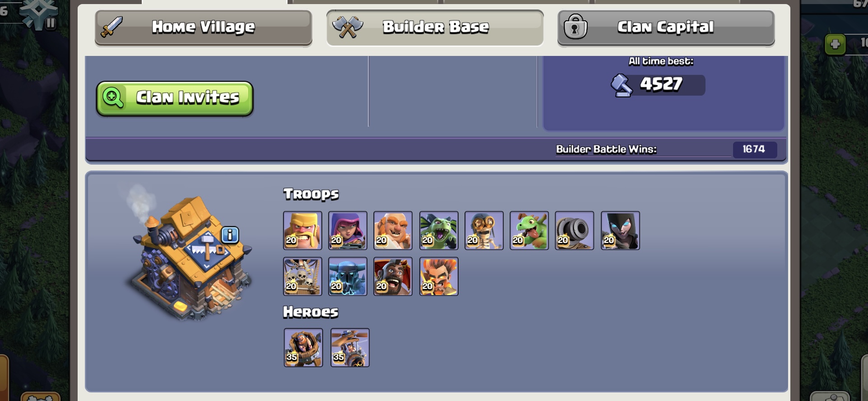The width and height of the screenshot is (868, 401).
Task: Select the Sneaky Archer troop icon
Action: click(x=348, y=230)
